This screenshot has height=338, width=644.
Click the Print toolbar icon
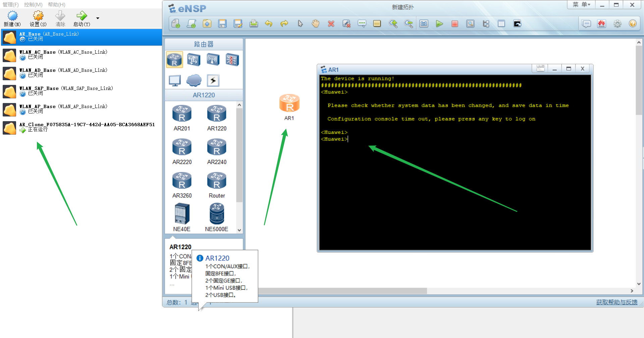click(x=254, y=24)
